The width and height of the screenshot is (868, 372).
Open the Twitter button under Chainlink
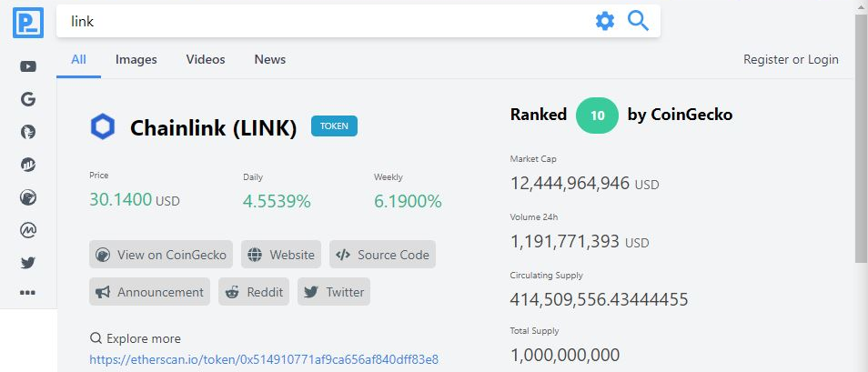tap(334, 292)
